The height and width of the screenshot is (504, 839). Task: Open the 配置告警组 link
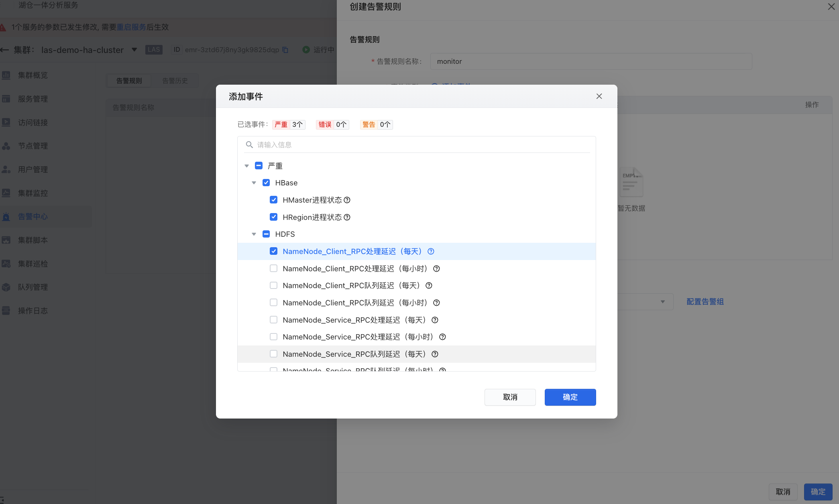705,301
